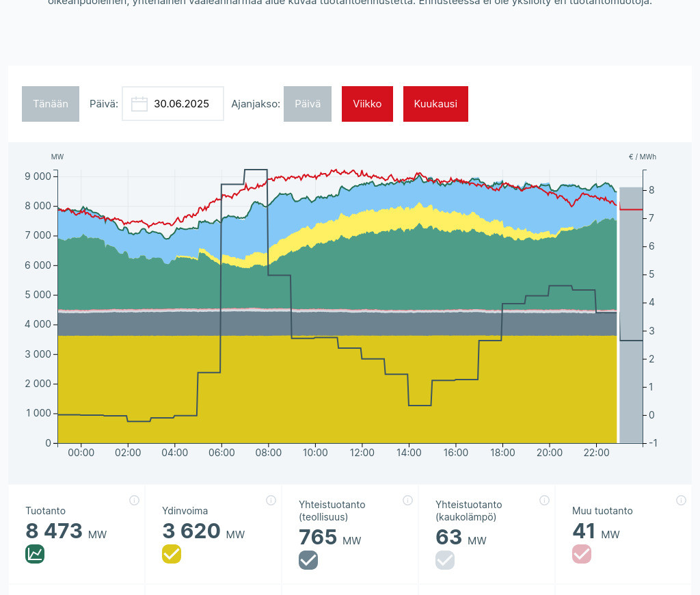
Task: Click the 12:00 mark on time axis
Action: coord(362,453)
